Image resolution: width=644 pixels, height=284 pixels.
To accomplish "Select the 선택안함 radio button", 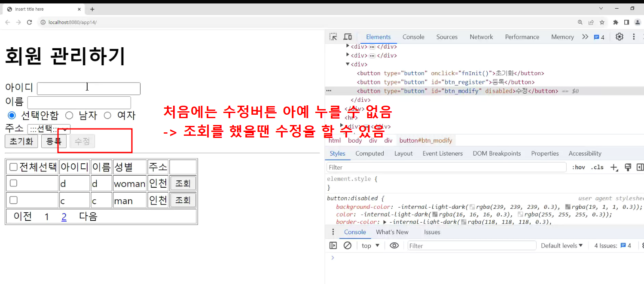I will point(12,115).
